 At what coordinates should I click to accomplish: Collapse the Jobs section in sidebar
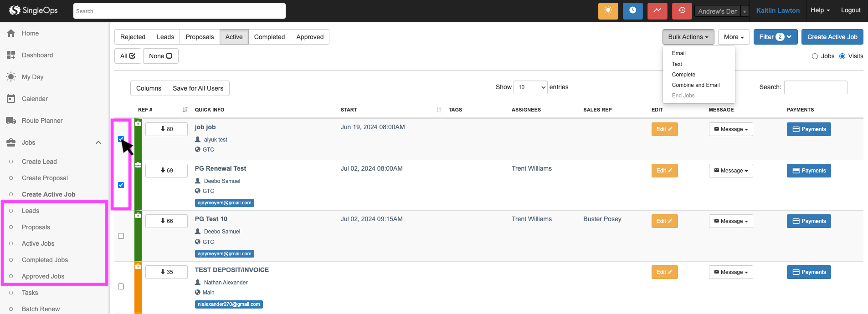point(98,142)
